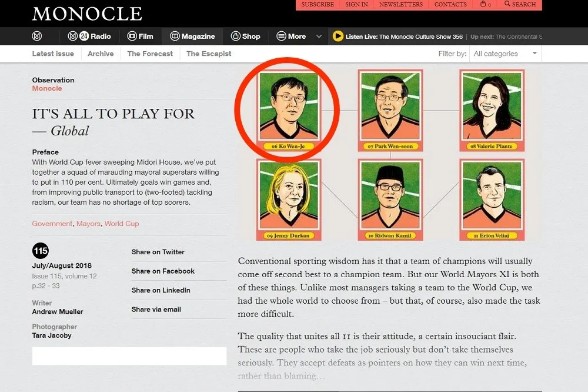Open Monocle 24 Radio section
The width and height of the screenshot is (588, 392).
tap(89, 36)
